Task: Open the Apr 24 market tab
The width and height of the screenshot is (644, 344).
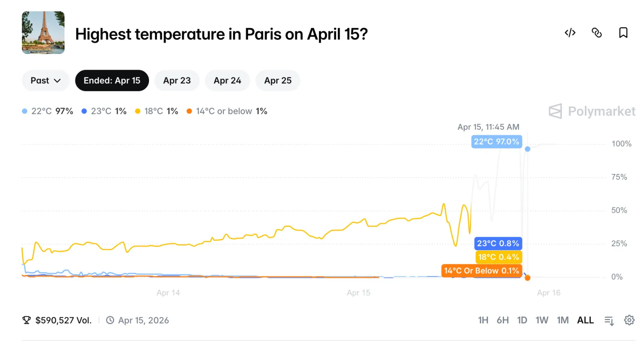Action: click(227, 81)
